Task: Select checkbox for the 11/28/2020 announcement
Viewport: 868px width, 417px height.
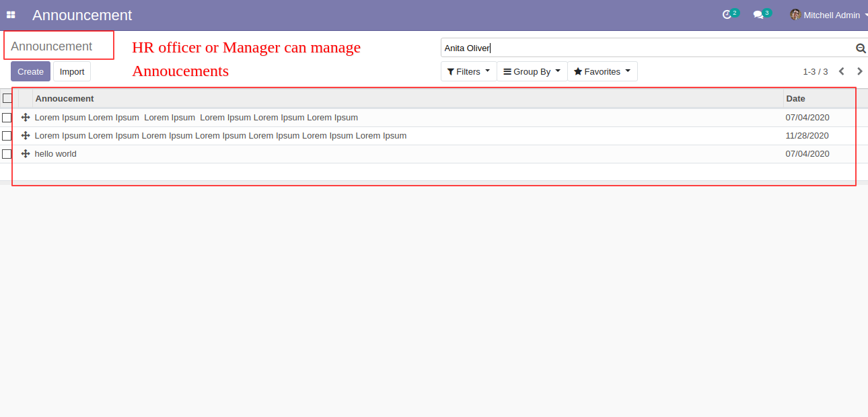Action: pyautogui.click(x=7, y=136)
